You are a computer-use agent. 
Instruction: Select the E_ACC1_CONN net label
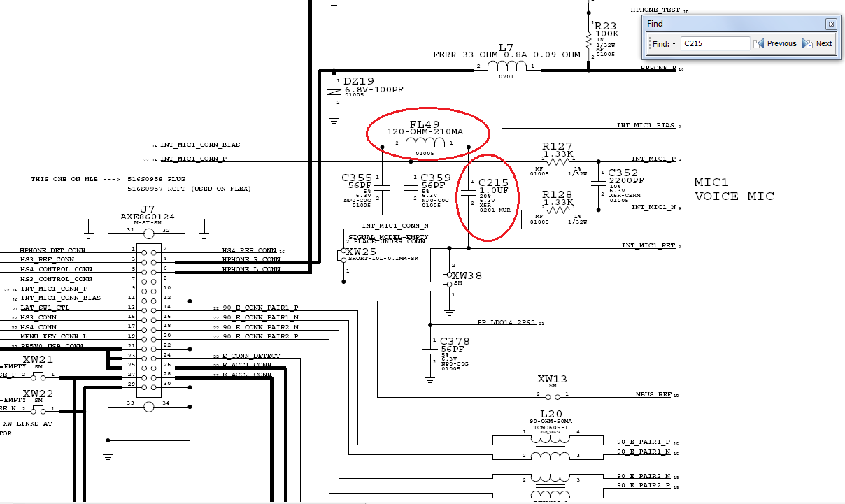(x=247, y=365)
